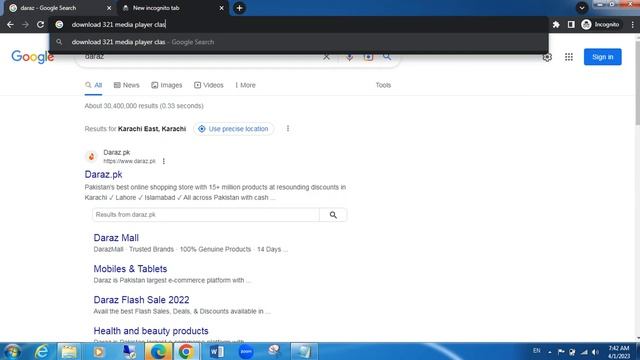Show hidden system tray icons arrow

[549, 352]
